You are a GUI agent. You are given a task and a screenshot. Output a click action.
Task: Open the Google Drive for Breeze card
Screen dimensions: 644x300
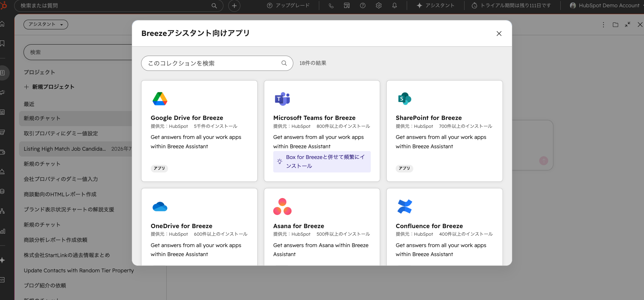click(199, 131)
